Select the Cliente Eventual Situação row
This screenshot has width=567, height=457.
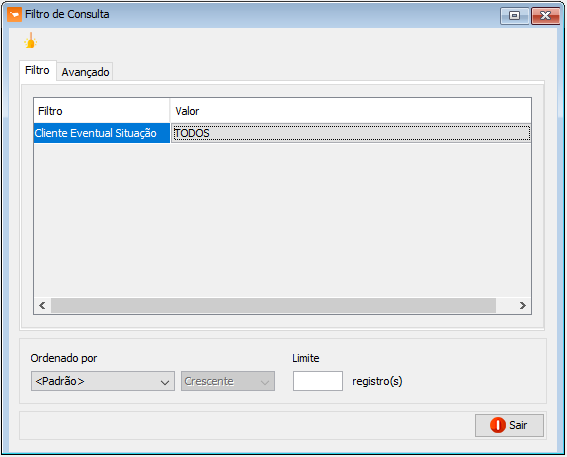click(x=102, y=133)
